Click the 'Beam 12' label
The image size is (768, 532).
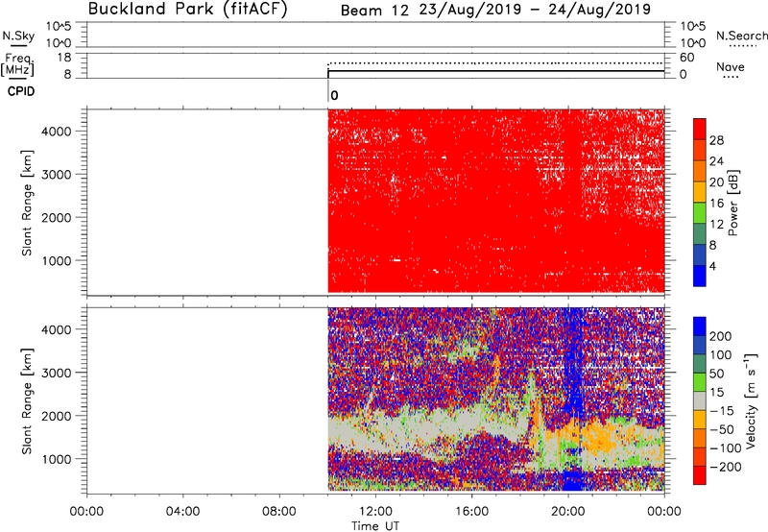pos(374,11)
